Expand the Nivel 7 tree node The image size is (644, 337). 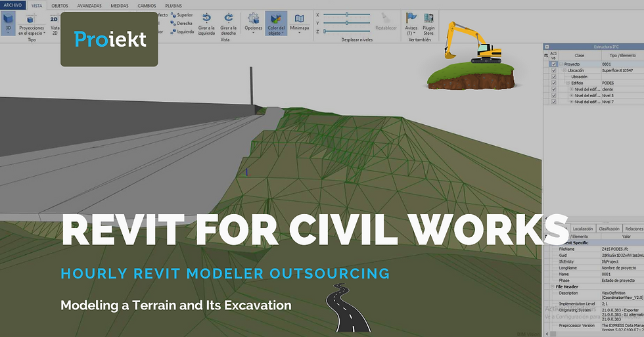[571, 101]
